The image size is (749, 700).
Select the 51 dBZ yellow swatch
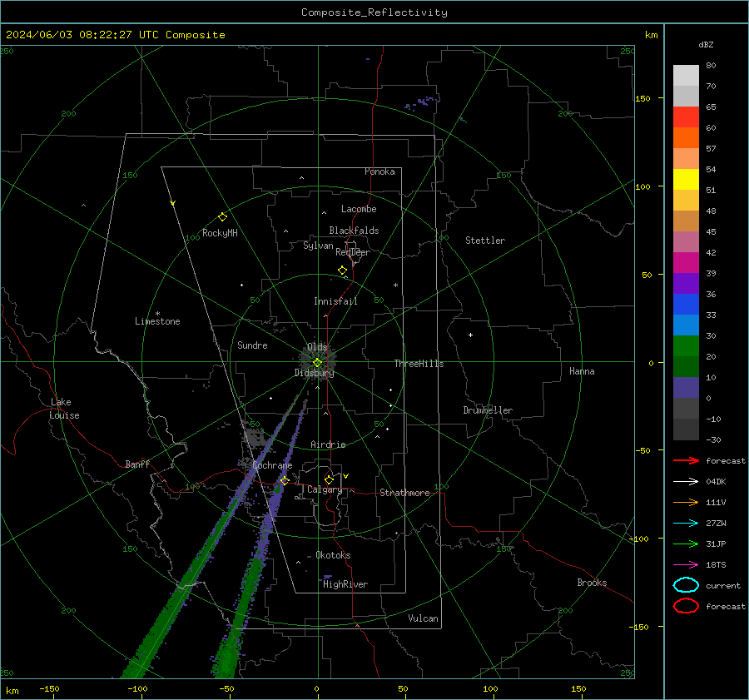click(x=686, y=180)
